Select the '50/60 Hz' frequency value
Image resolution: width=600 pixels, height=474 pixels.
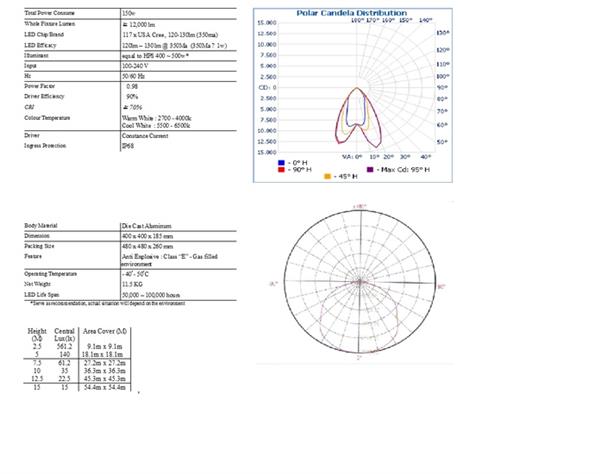click(x=134, y=76)
